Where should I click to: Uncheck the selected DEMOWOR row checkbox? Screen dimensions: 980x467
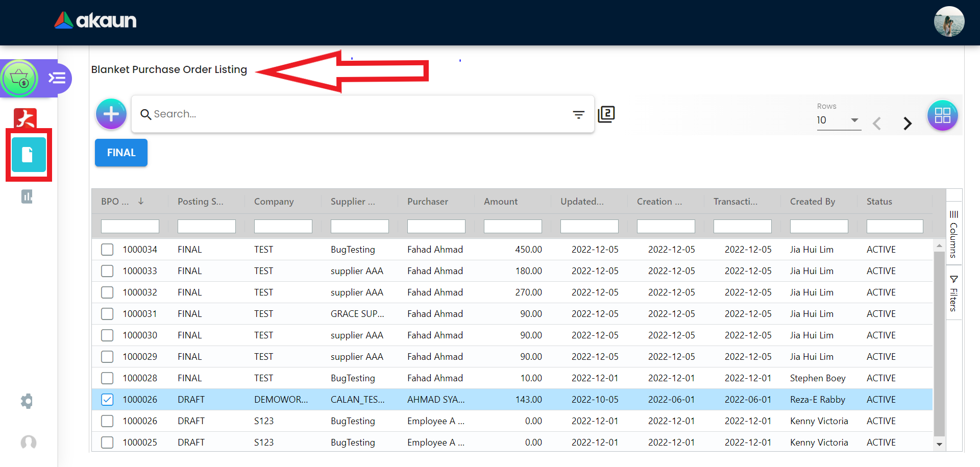[107, 400]
